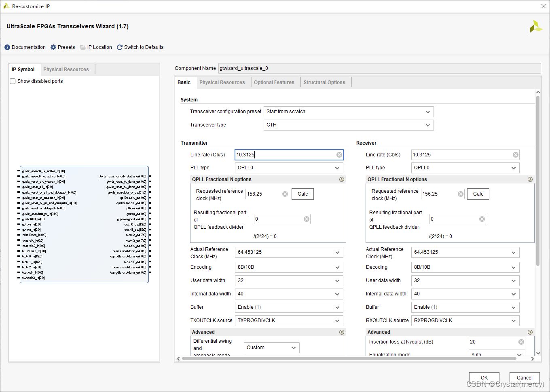The width and height of the screenshot is (550, 392).
Task: Open RXOUTCLK source dropdown
Action: coord(465,320)
